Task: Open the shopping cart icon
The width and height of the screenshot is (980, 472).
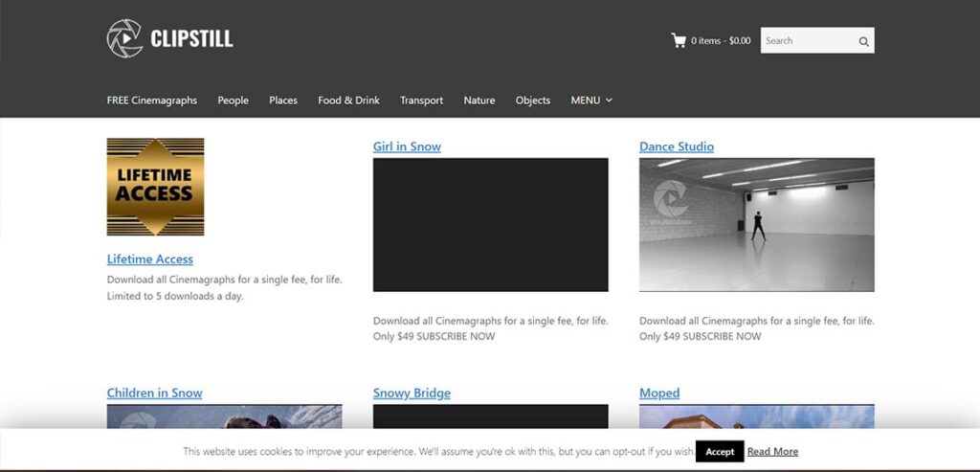Action: pyautogui.click(x=679, y=40)
